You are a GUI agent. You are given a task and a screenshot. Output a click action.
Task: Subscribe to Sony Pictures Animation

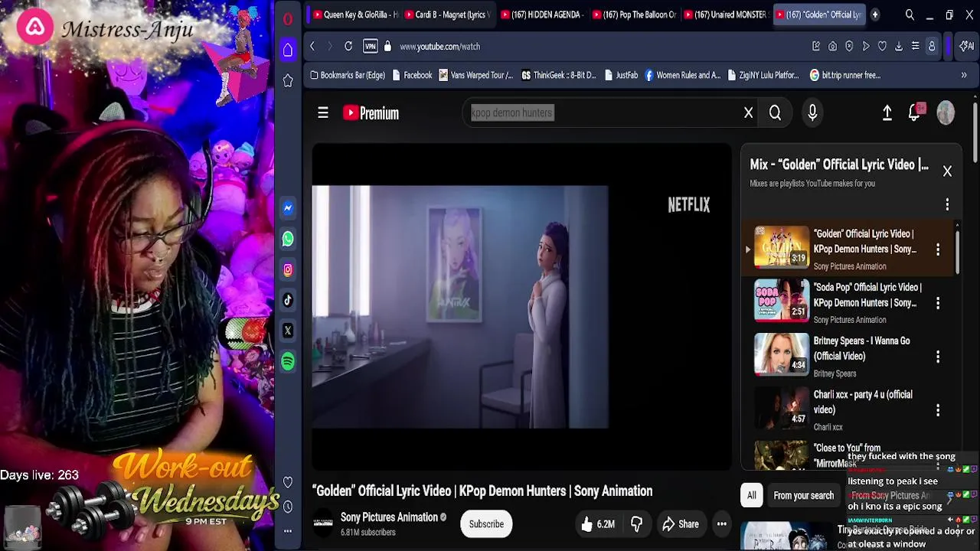(486, 524)
